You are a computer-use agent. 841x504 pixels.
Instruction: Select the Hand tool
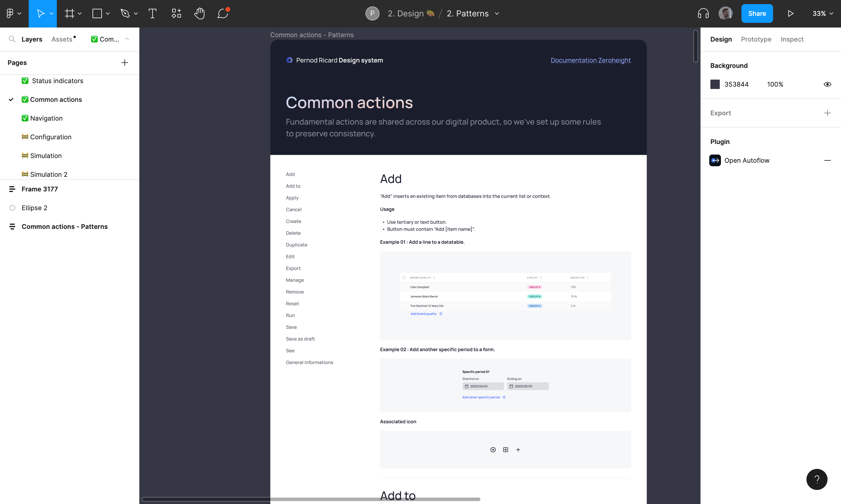199,13
